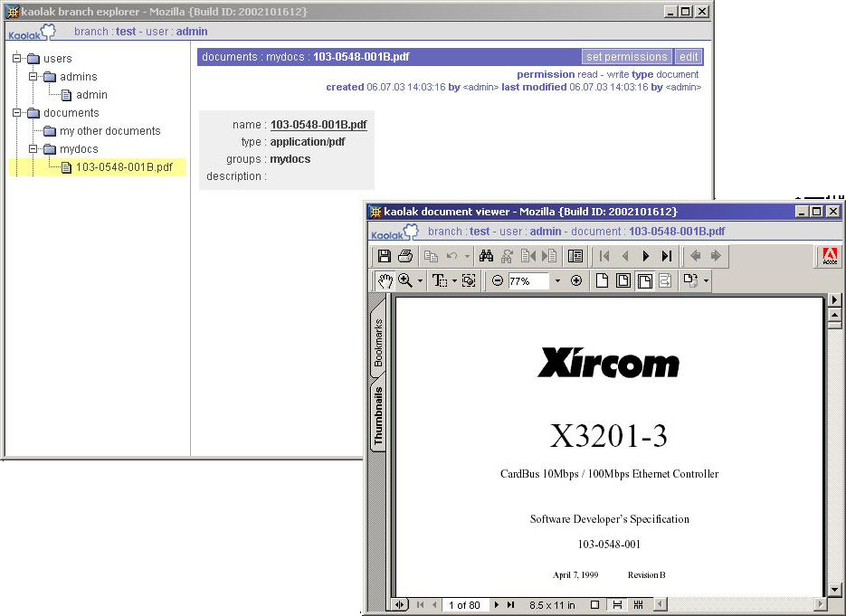846x616 pixels.
Task: Click the edit button for the document
Action: point(689,57)
